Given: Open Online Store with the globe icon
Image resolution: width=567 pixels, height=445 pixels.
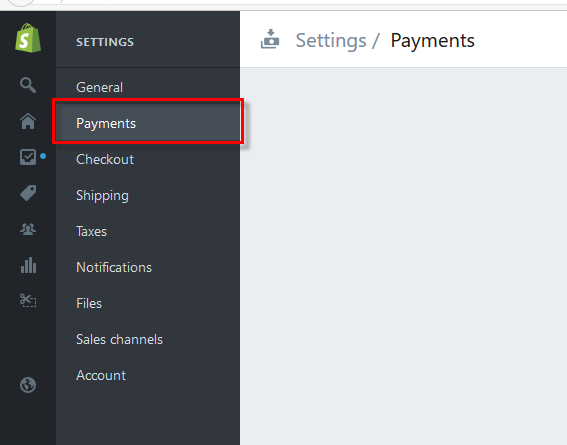Looking at the screenshot, I should (28, 385).
